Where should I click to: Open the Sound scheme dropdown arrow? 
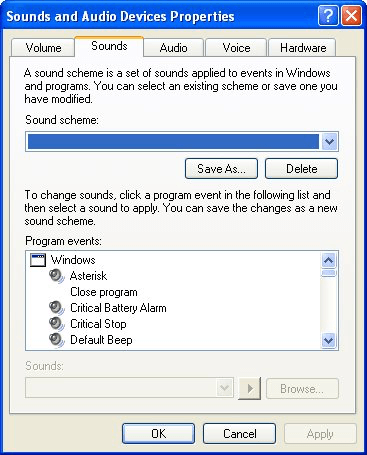(x=329, y=142)
